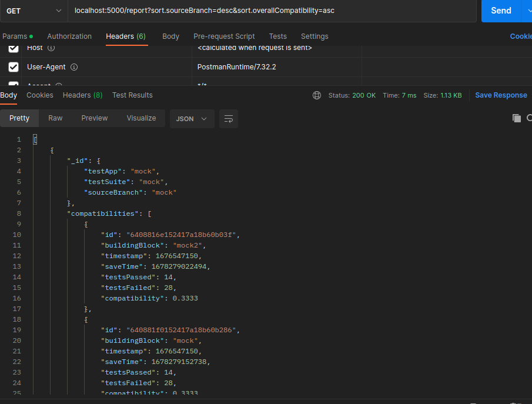Image resolution: width=532 pixels, height=404 pixels.
Task: Click the request URL input field
Action: point(272,11)
